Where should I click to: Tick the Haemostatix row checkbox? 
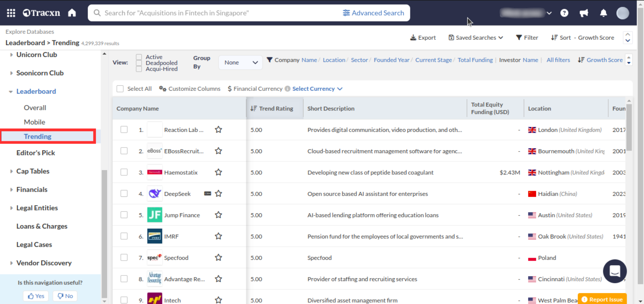click(124, 172)
